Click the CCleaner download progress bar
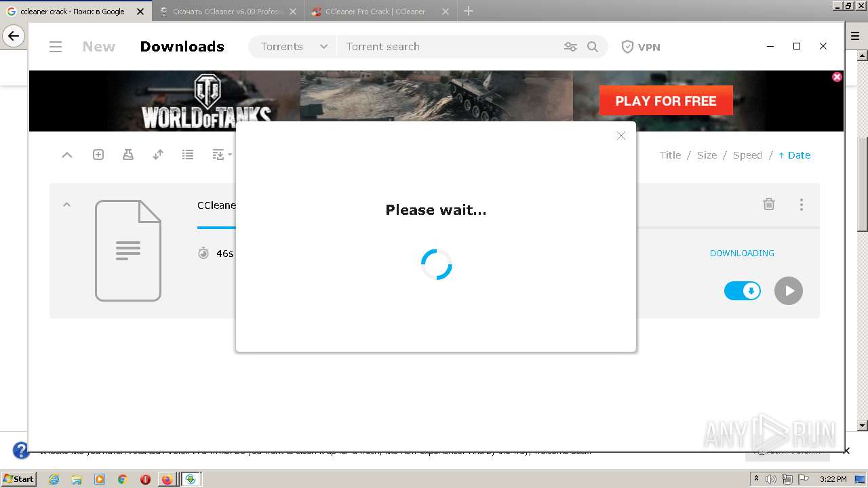The height and width of the screenshot is (488, 868). 216,228
